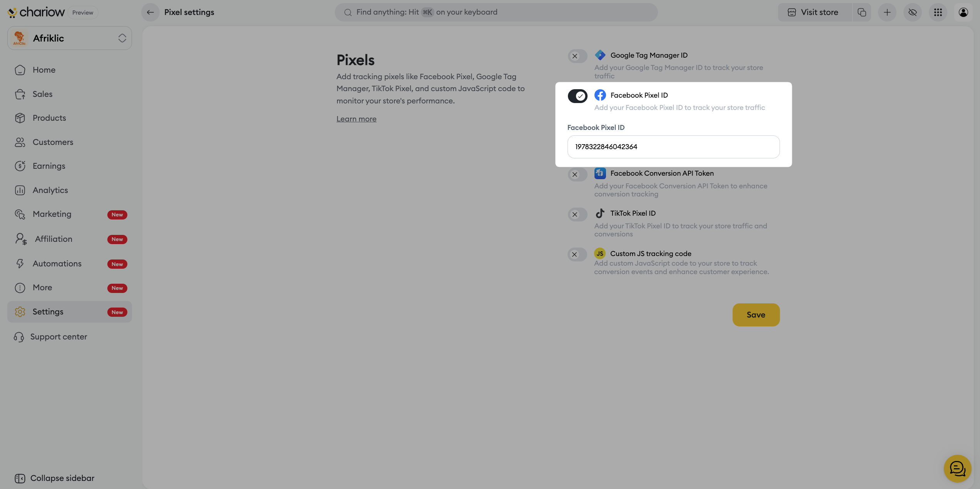Image resolution: width=980 pixels, height=489 pixels.
Task: Open the Analytics sidebar item
Action: 50,190
